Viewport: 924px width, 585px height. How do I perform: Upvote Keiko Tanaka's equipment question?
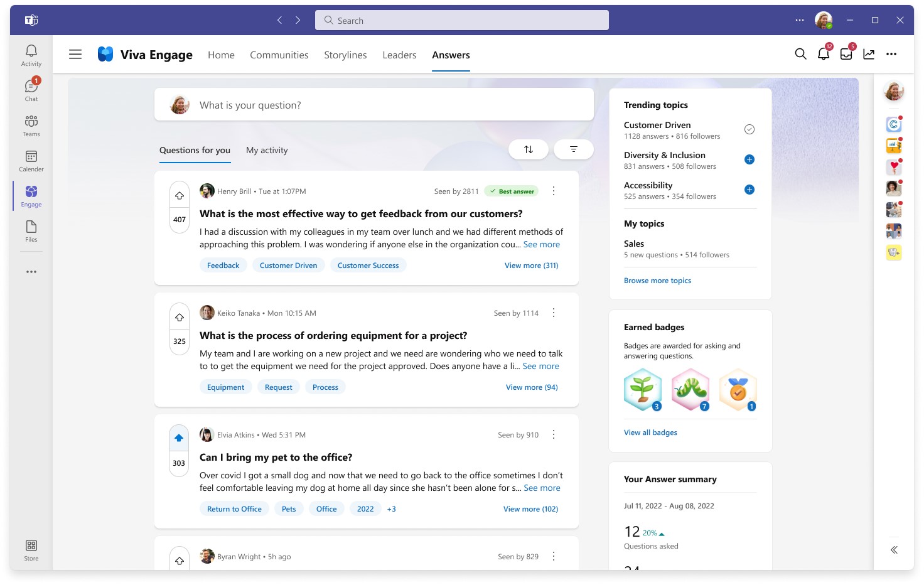tap(180, 318)
